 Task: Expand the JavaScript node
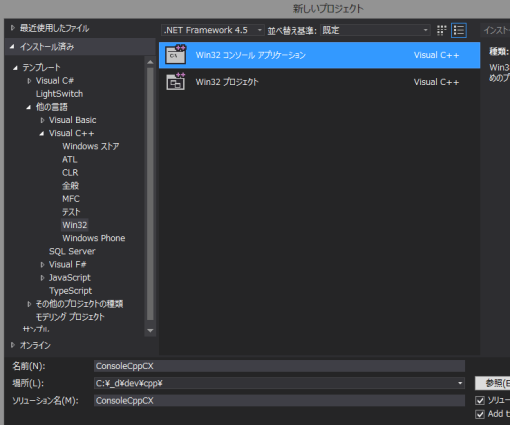click(x=42, y=278)
